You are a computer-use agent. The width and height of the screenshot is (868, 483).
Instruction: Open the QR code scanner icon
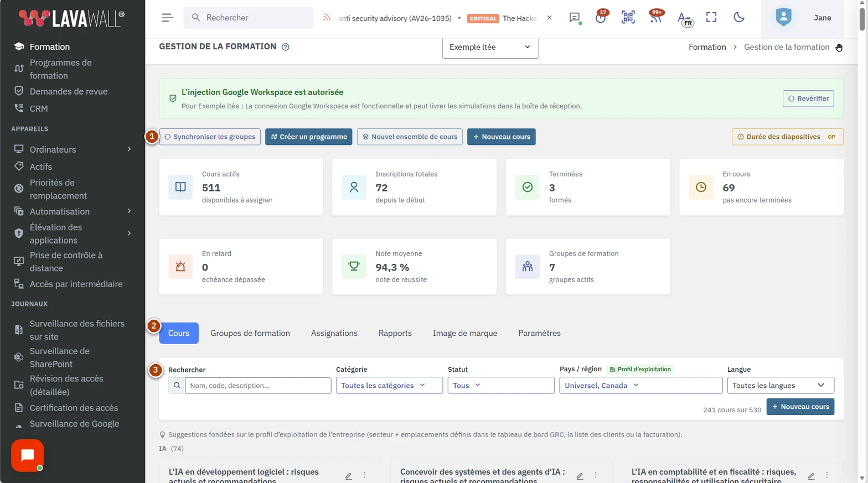click(x=628, y=18)
